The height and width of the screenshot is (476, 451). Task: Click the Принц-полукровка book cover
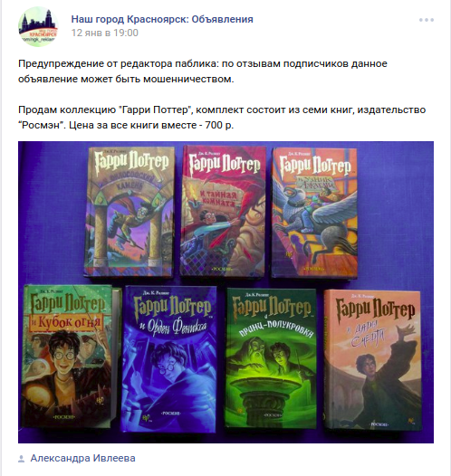point(271,358)
